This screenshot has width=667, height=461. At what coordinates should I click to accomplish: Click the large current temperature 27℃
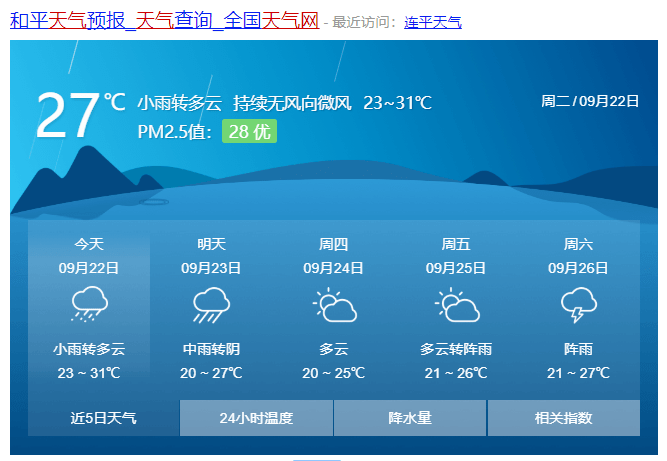point(80,115)
